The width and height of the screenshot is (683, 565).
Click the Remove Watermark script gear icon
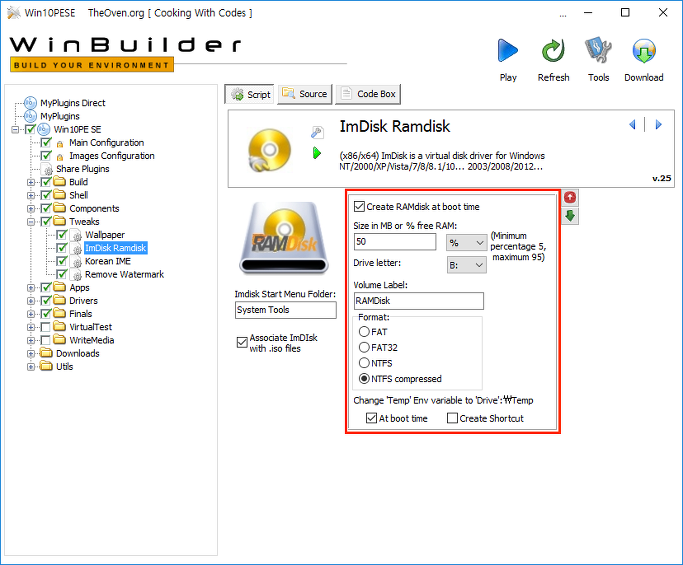[77, 275]
